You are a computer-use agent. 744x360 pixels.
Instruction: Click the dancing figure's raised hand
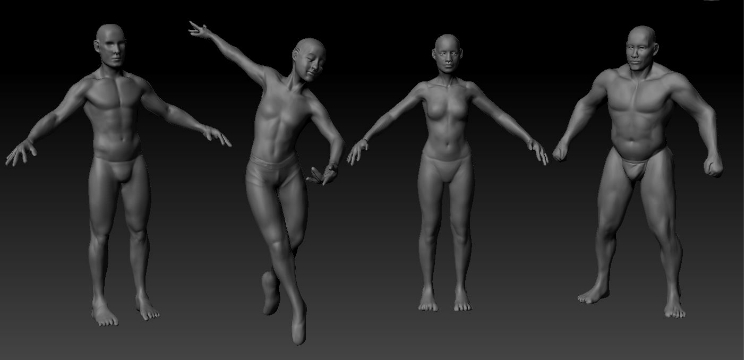[x=199, y=29]
